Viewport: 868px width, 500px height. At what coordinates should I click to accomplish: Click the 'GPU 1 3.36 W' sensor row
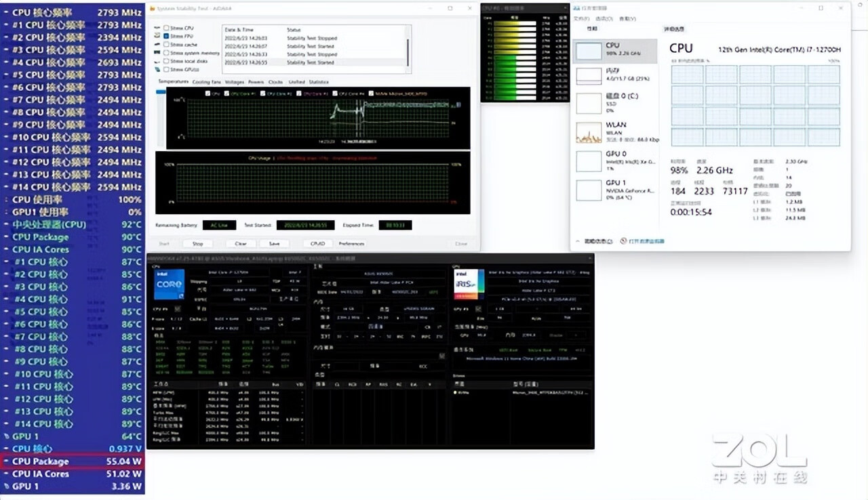[73, 486]
